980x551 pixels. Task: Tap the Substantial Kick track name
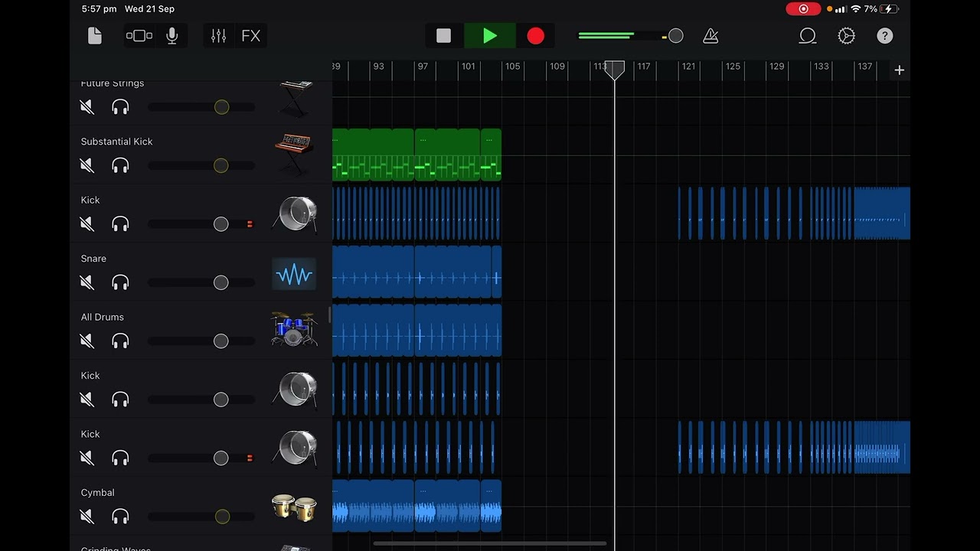[x=116, y=142]
